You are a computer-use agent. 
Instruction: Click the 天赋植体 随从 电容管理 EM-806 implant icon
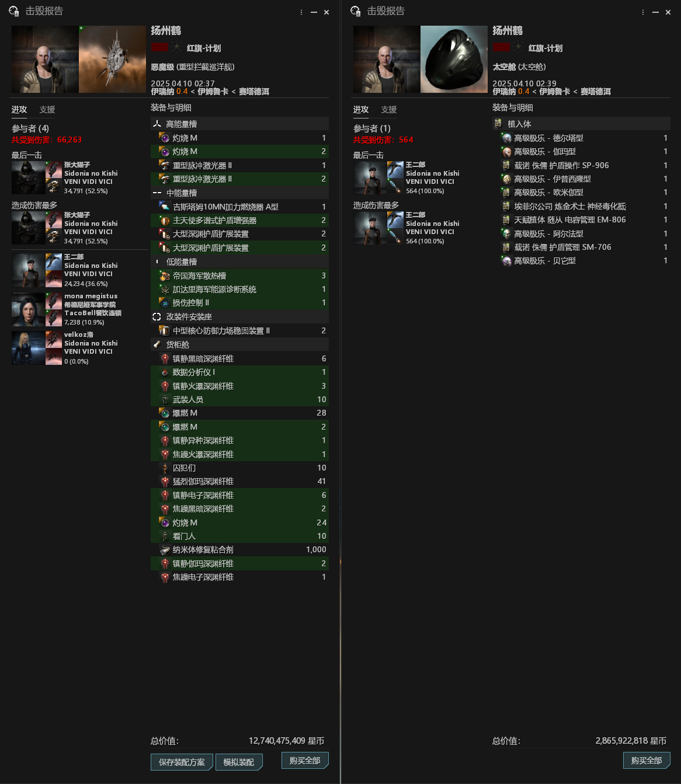pos(506,219)
